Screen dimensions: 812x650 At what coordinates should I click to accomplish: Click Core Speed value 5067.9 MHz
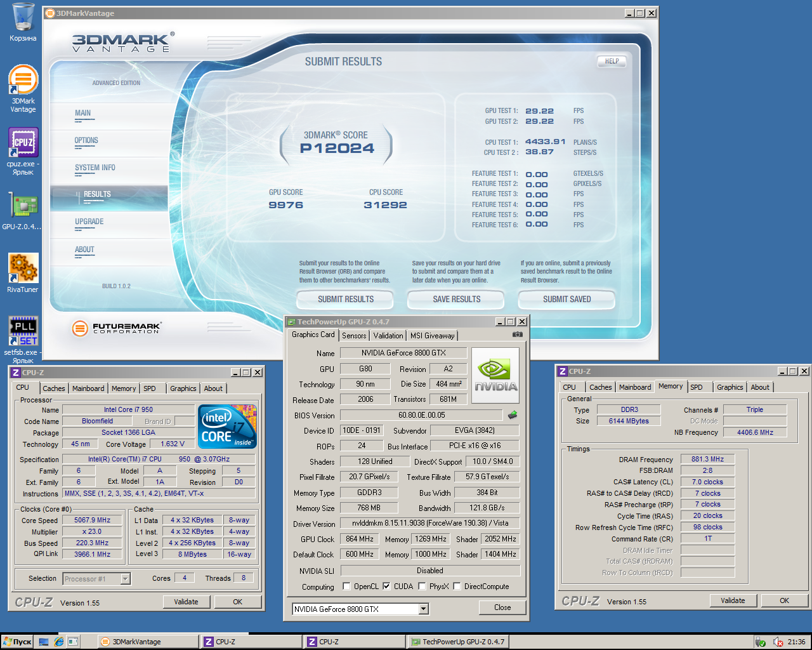point(93,520)
